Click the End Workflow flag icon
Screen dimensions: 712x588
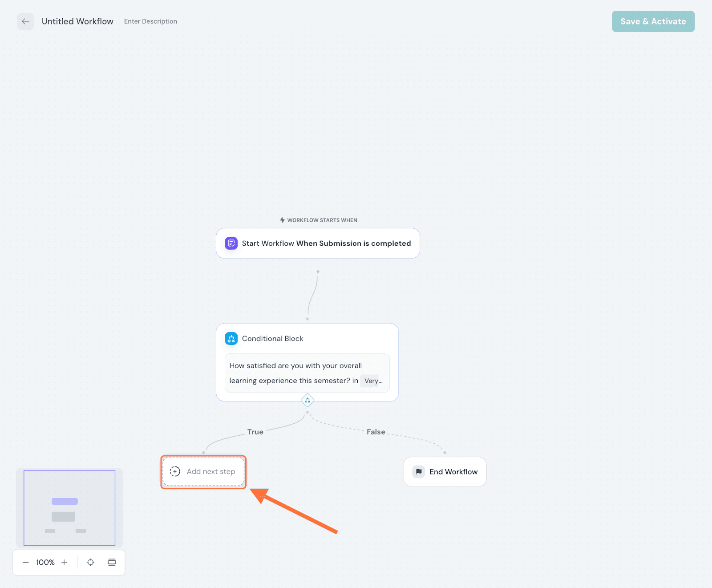419,472
